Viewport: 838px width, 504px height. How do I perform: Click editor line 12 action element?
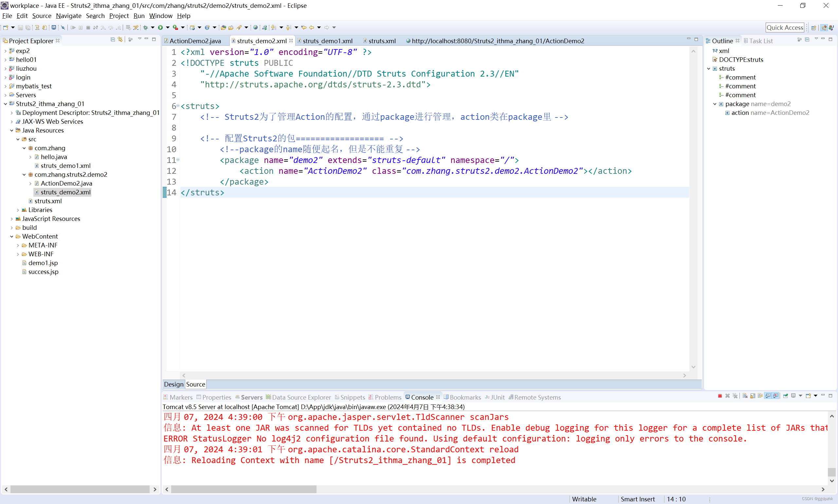click(435, 171)
